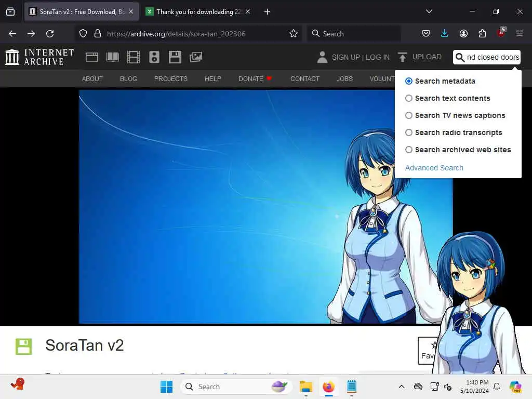Click the green floppy software icon beside SoraTan v2
The width and height of the screenshot is (532, 399).
[x=24, y=347]
